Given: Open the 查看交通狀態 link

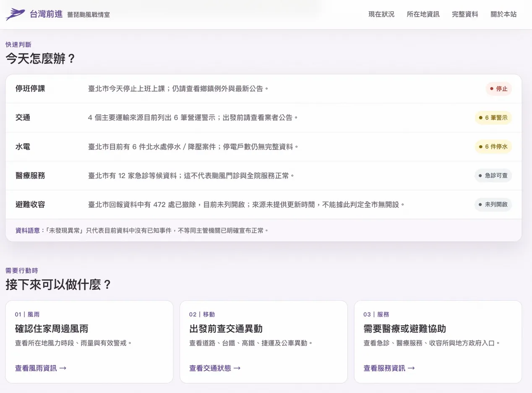Looking at the screenshot, I should click(215, 368).
